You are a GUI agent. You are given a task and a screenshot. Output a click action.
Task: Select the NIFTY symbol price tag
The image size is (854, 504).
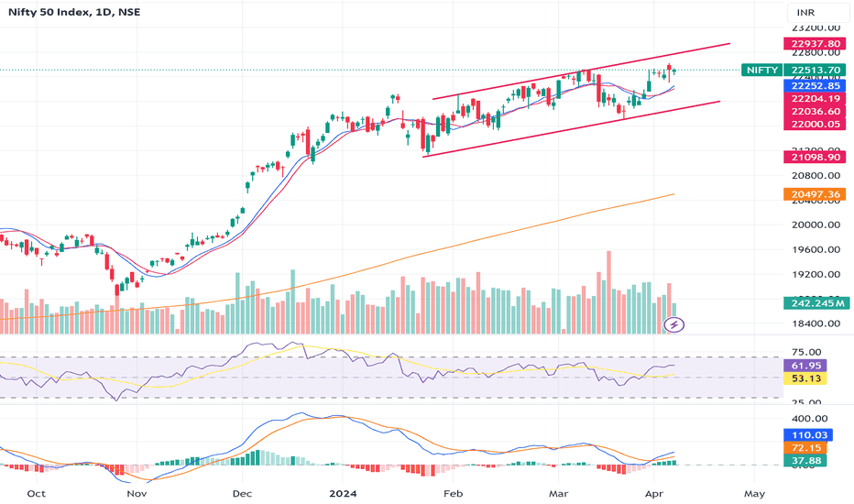[x=762, y=70]
